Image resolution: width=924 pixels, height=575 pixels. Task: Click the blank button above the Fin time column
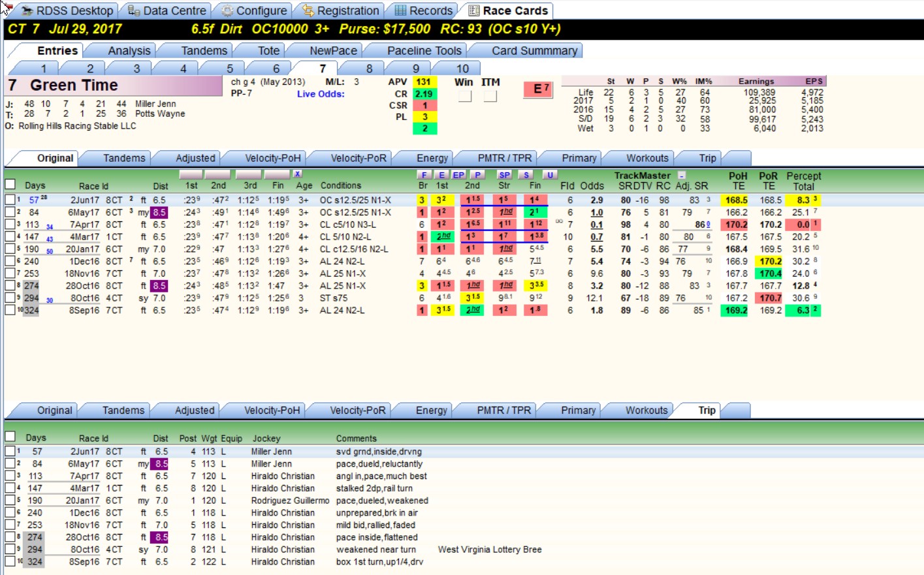click(x=277, y=174)
